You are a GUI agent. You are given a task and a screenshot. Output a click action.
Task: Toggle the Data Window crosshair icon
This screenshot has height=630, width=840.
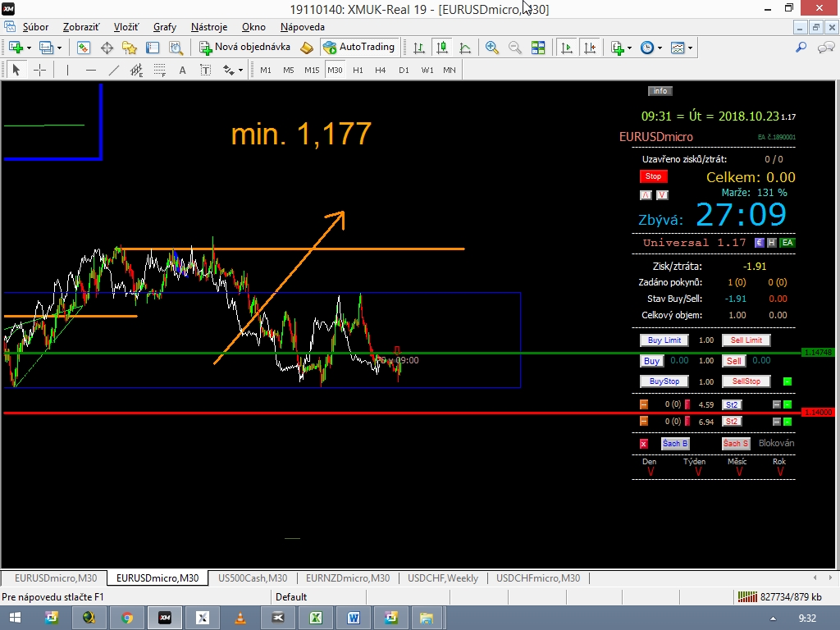pyautogui.click(x=107, y=48)
